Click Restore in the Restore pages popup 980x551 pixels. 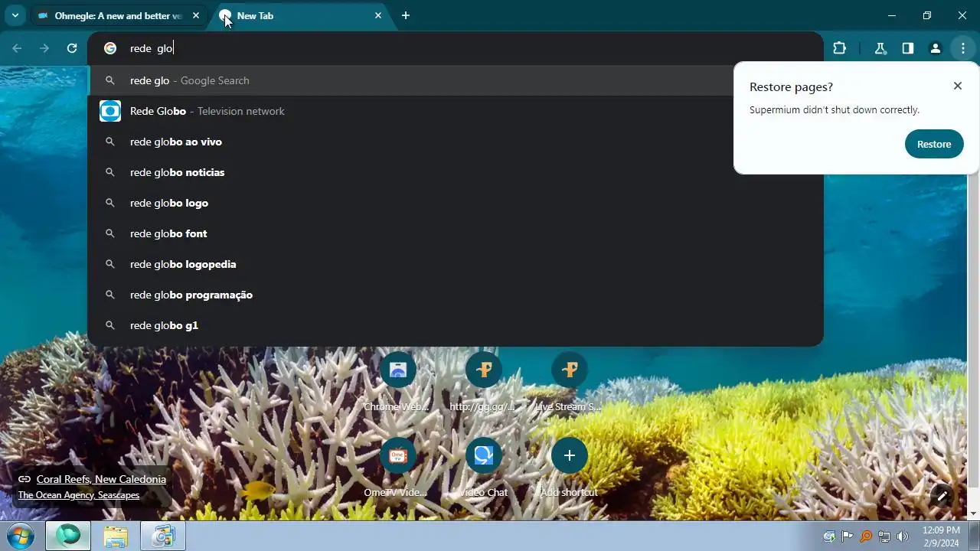(934, 144)
